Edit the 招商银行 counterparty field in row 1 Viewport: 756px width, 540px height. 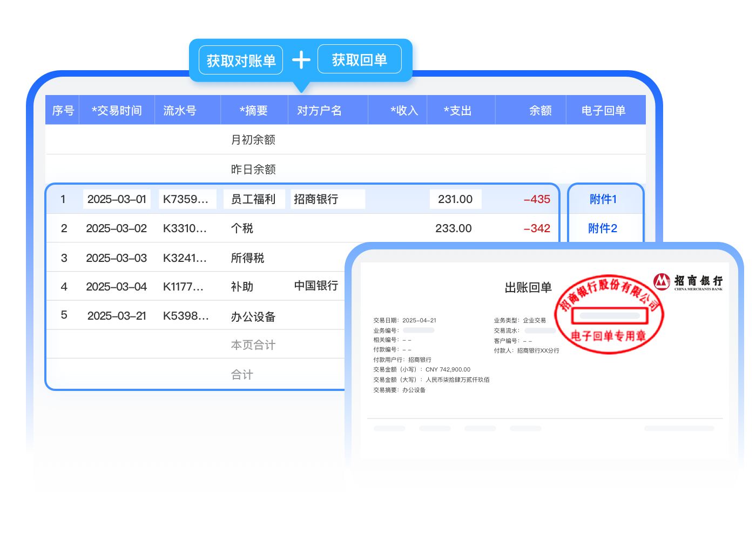click(x=327, y=199)
